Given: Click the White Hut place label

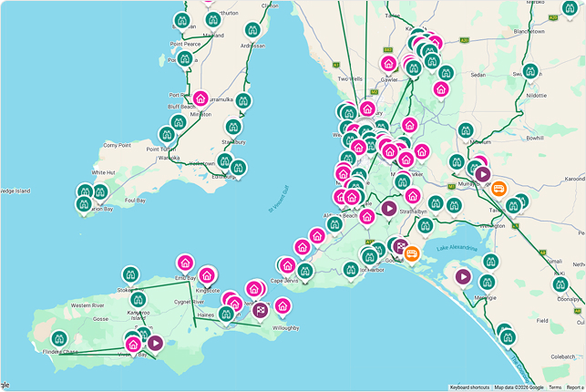Looking at the screenshot, I should [x=104, y=172].
